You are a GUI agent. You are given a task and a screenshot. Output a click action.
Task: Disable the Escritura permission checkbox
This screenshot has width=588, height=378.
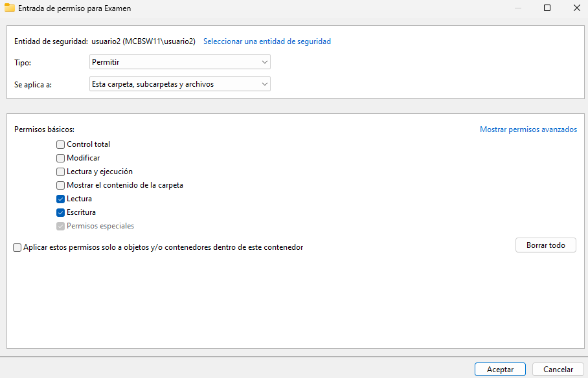pyautogui.click(x=61, y=213)
